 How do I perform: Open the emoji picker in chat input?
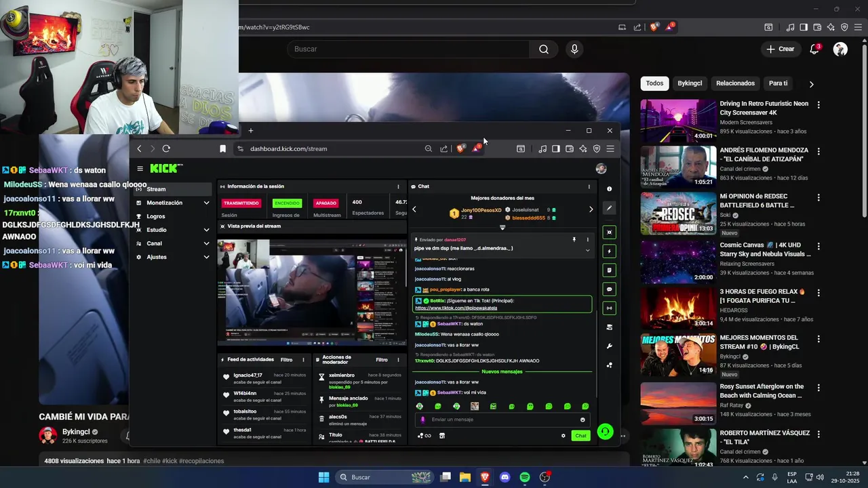click(x=583, y=420)
